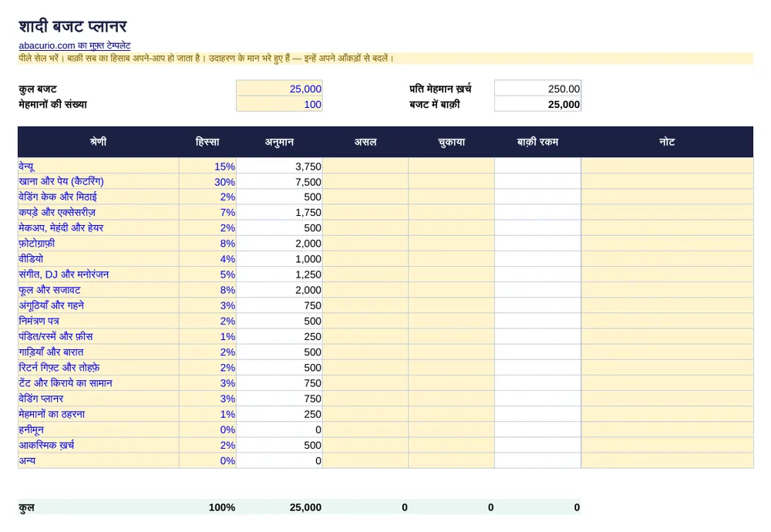Select the वेडिंग प्लानर category cell

pos(99,399)
